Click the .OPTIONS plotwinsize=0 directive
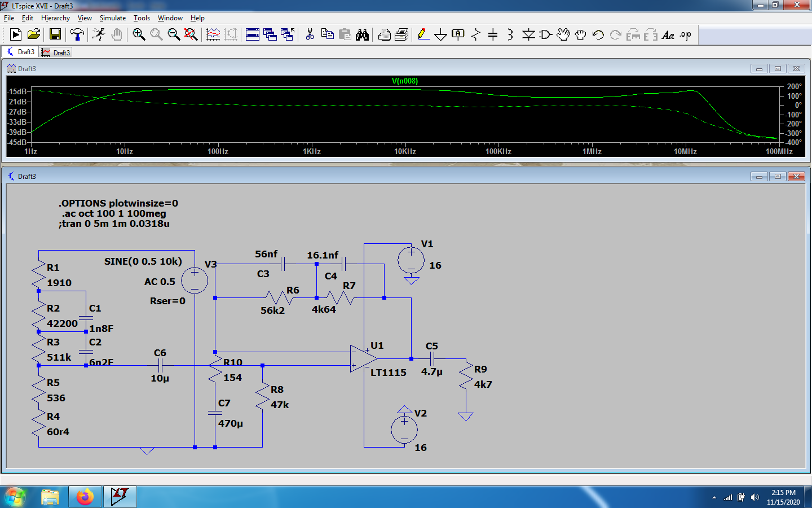The image size is (812, 508). 118,203
